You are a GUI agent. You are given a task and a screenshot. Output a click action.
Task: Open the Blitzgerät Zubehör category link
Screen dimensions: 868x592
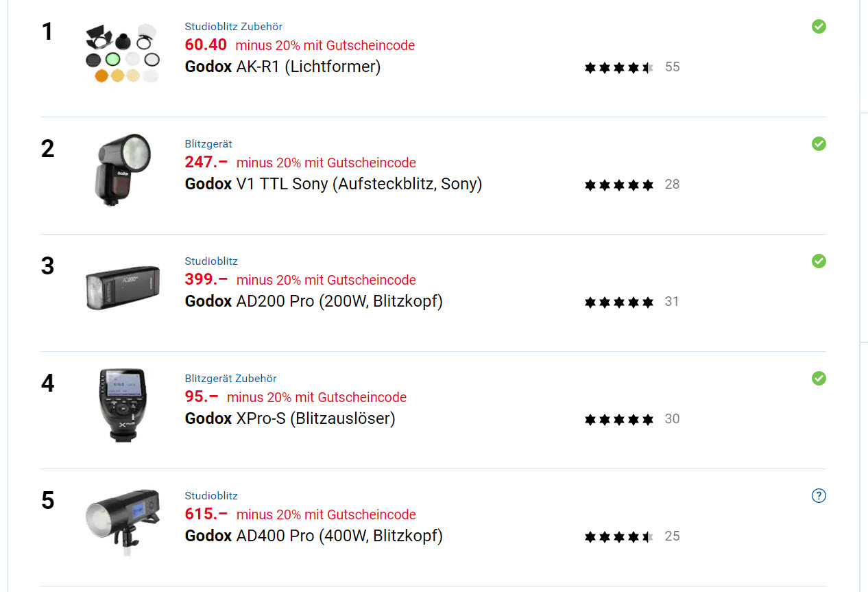coord(230,379)
